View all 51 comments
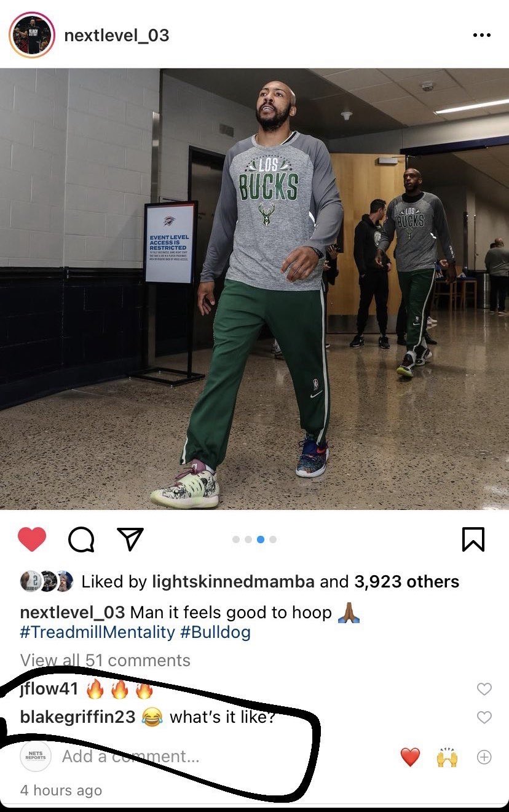The width and height of the screenshot is (509, 812). point(105,660)
